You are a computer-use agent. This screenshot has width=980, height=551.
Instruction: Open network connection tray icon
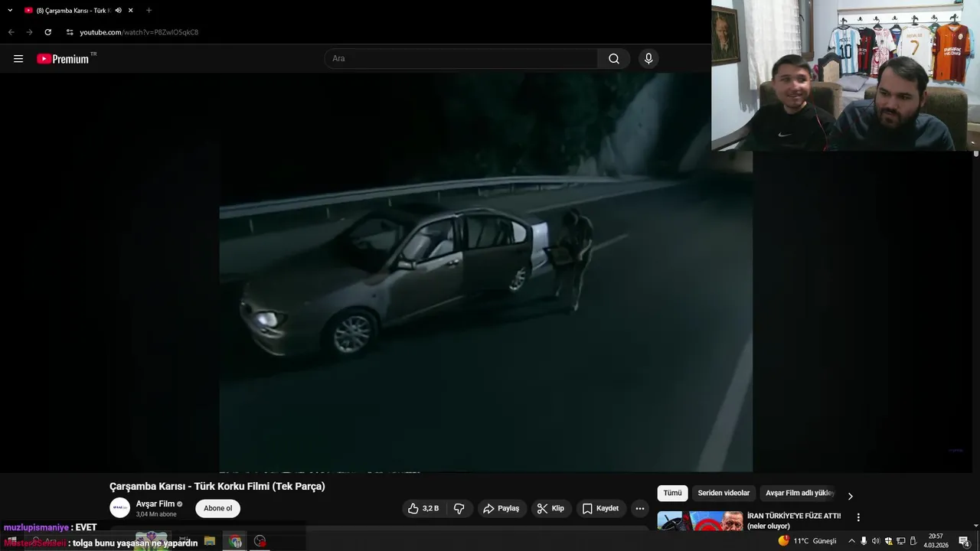[x=900, y=541]
